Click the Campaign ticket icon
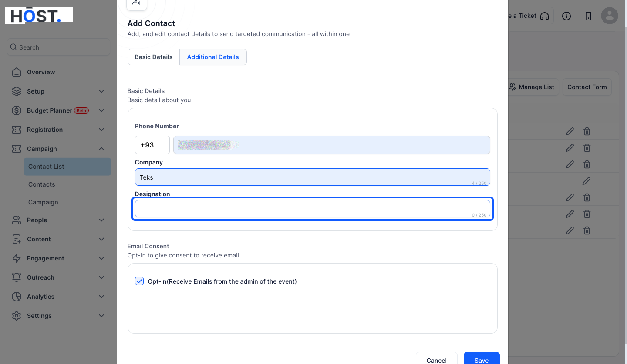 pyautogui.click(x=17, y=149)
